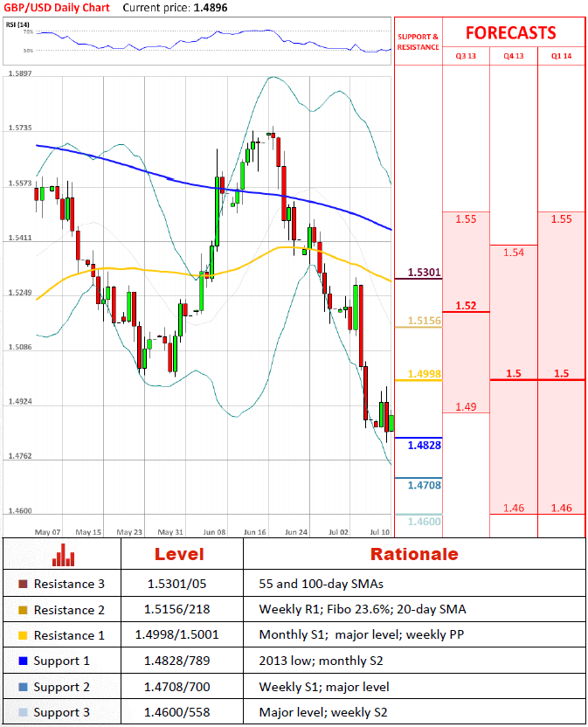Click the level cell 1.4828/789
Viewport: 588px width, 727px height.
[x=176, y=661]
